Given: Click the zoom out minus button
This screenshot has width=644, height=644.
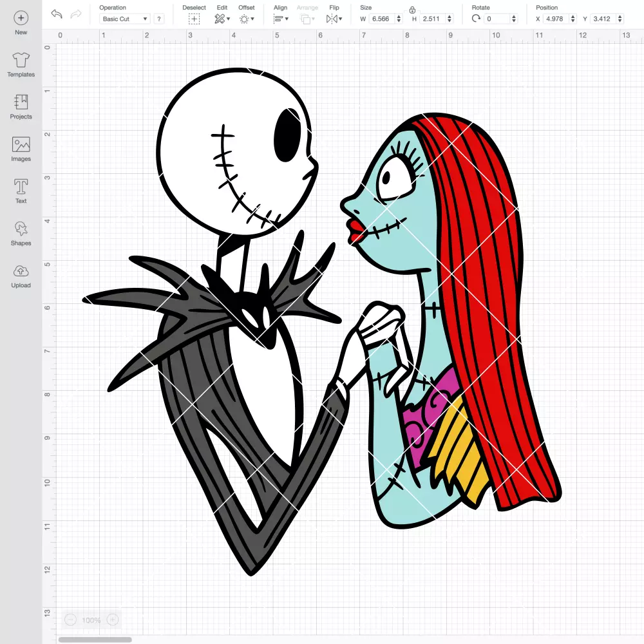Looking at the screenshot, I should pyautogui.click(x=71, y=620).
